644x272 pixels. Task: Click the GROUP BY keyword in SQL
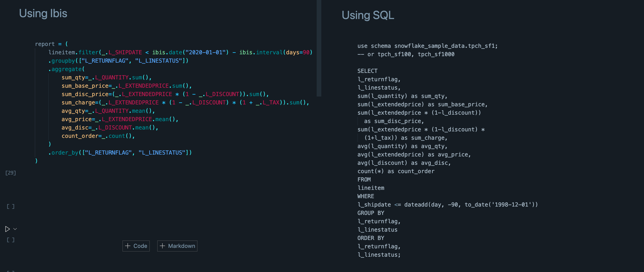click(x=370, y=213)
